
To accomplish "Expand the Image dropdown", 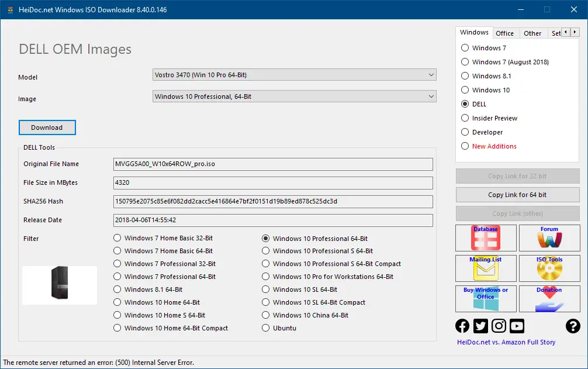I will 295,96.
